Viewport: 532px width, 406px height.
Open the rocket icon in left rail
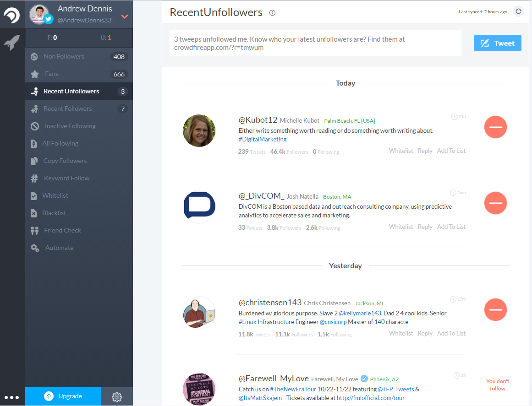12,43
